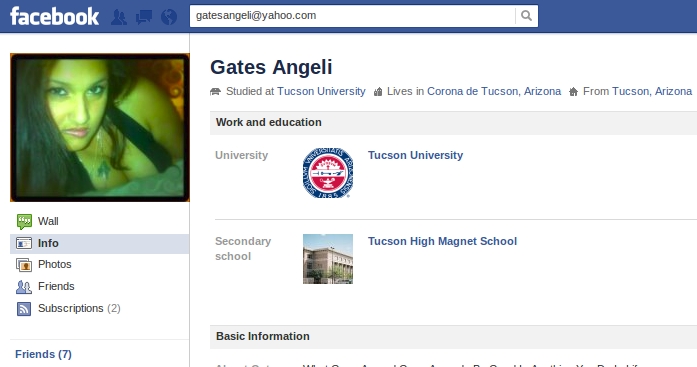Click the search magnifier button
This screenshot has width=697, height=367.
526,16
